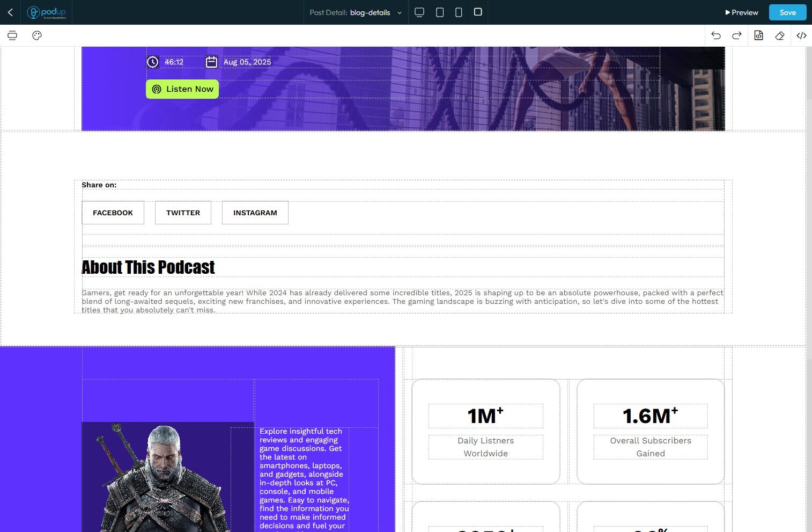
Task: Switch to tablet device preview
Action: [x=440, y=12]
